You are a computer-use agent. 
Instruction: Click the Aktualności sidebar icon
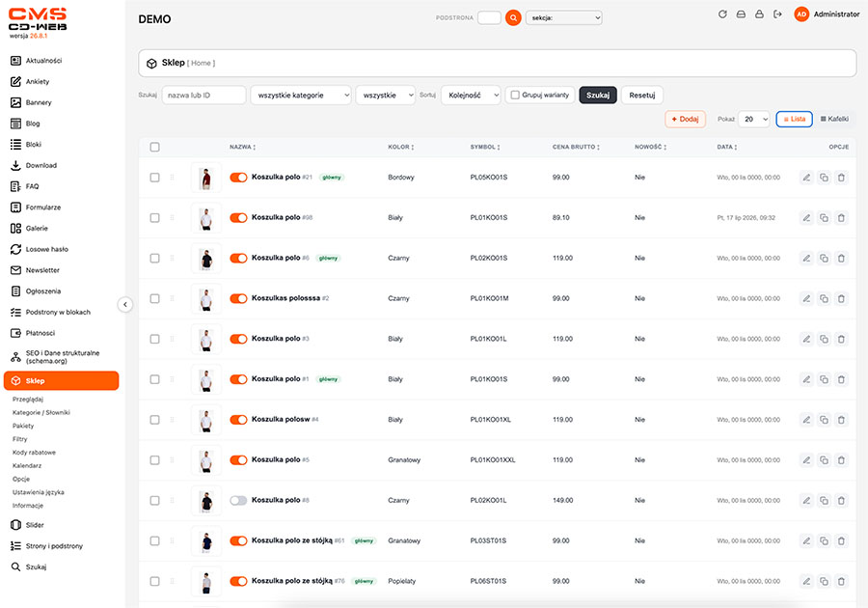point(15,61)
